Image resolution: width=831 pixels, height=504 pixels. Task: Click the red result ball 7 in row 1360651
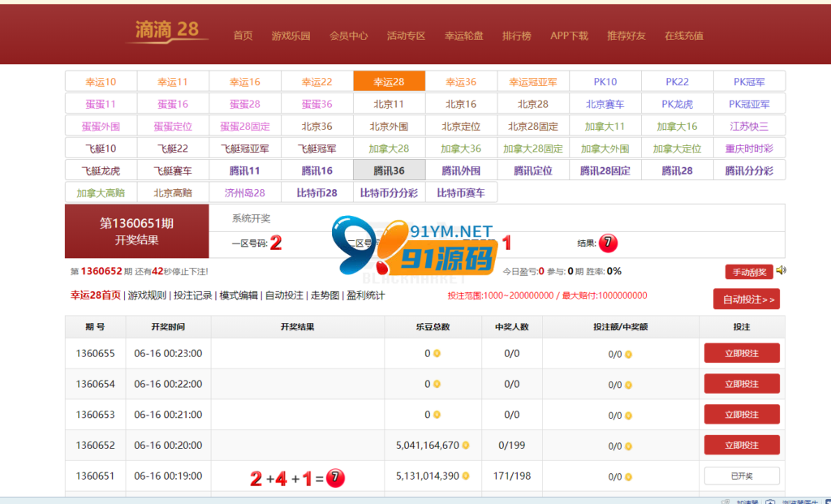(x=335, y=478)
